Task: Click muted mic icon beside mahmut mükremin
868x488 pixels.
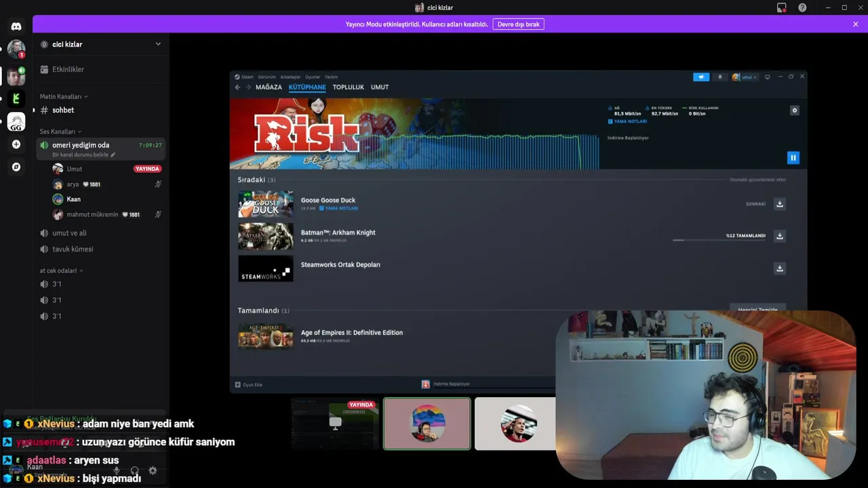Action: [157, 214]
